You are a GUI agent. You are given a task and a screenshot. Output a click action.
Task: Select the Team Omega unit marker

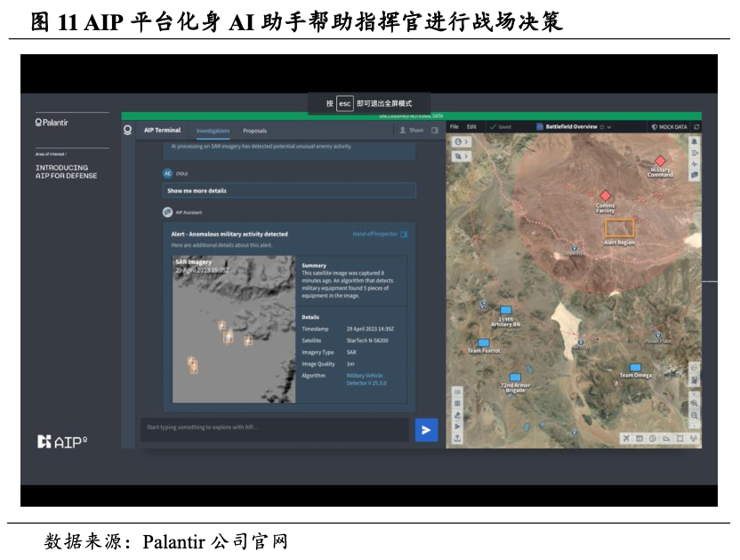(x=635, y=367)
